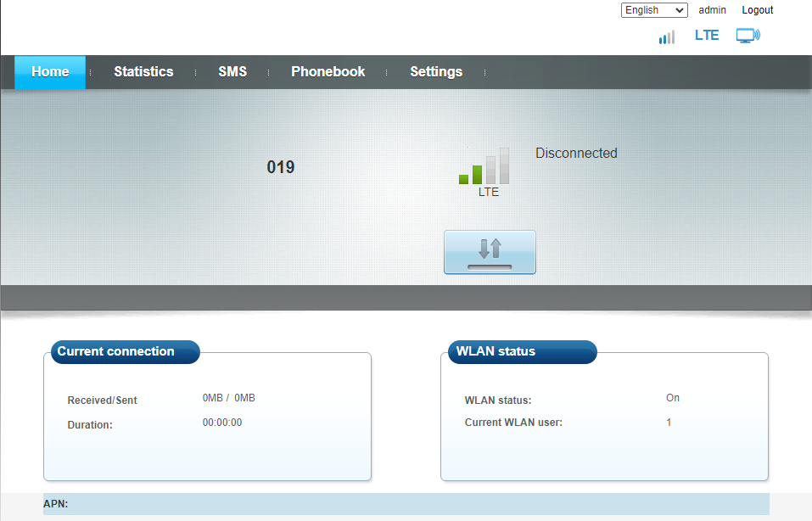Click the Disconnected status text

(x=576, y=153)
